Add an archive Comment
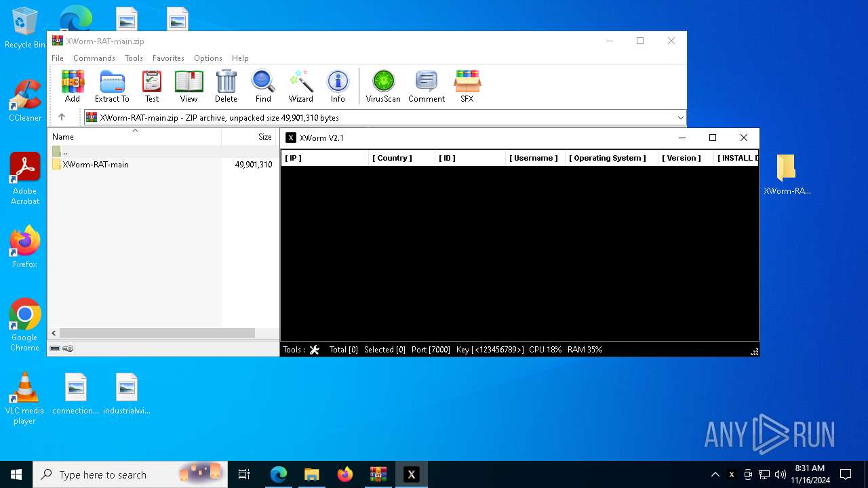The height and width of the screenshot is (488, 868). pos(427,86)
